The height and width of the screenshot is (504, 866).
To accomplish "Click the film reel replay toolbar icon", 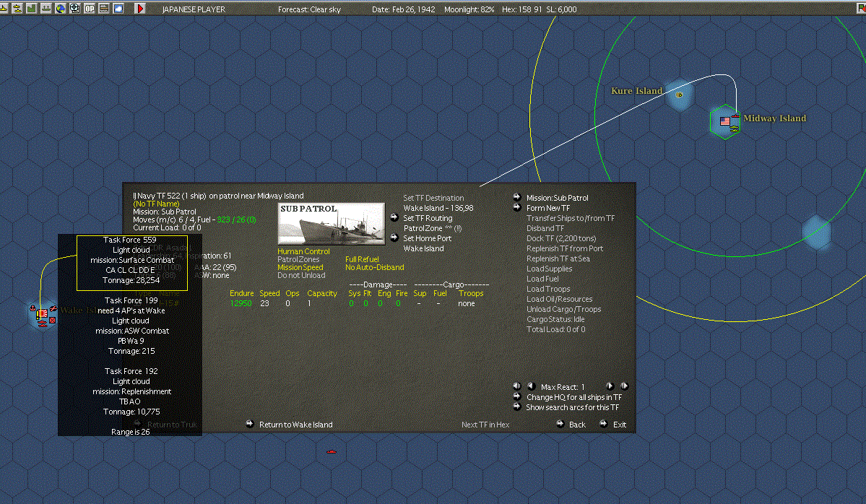I will coord(74,8).
